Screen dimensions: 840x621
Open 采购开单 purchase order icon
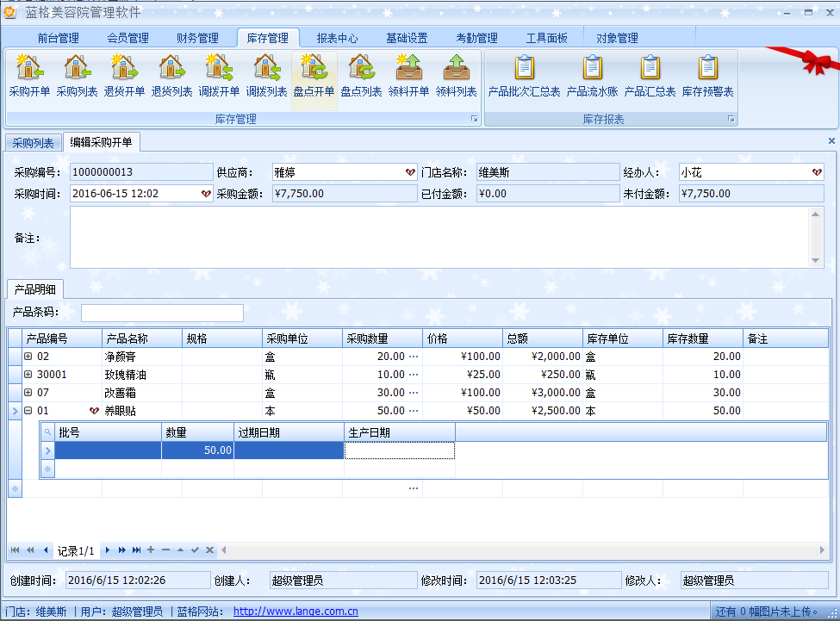coord(29,75)
